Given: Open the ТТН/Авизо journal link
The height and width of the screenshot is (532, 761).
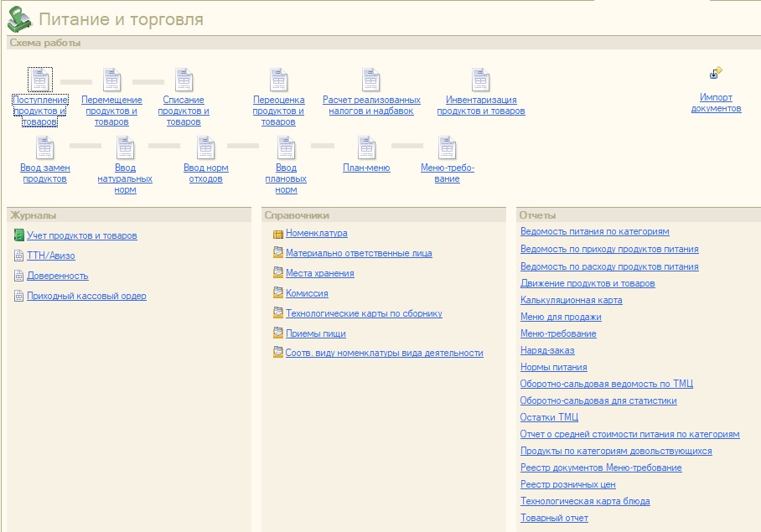Looking at the screenshot, I should 50,256.
